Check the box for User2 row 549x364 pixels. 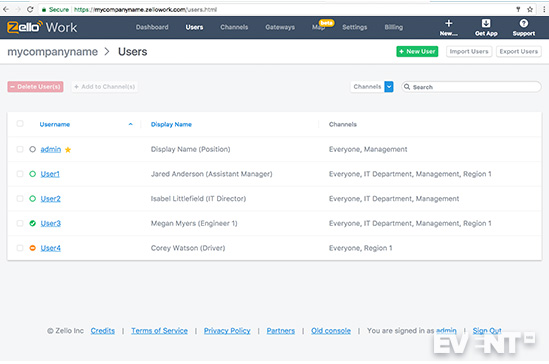20,199
